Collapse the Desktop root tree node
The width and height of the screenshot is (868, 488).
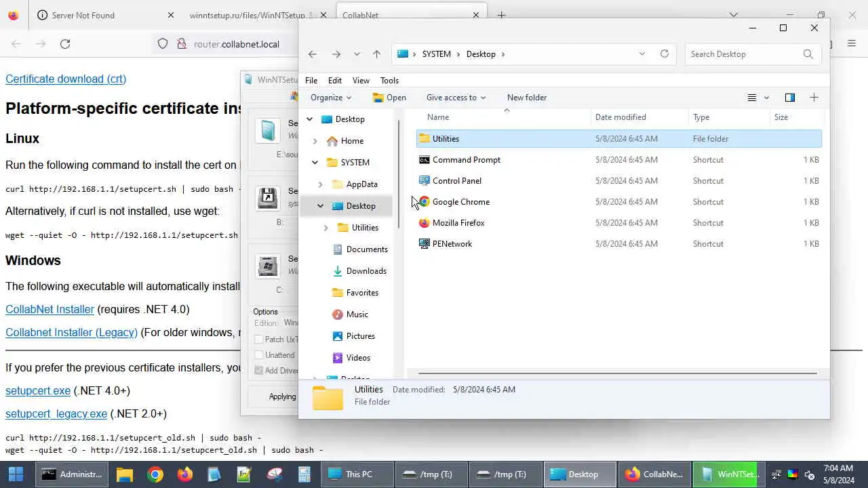coord(309,119)
